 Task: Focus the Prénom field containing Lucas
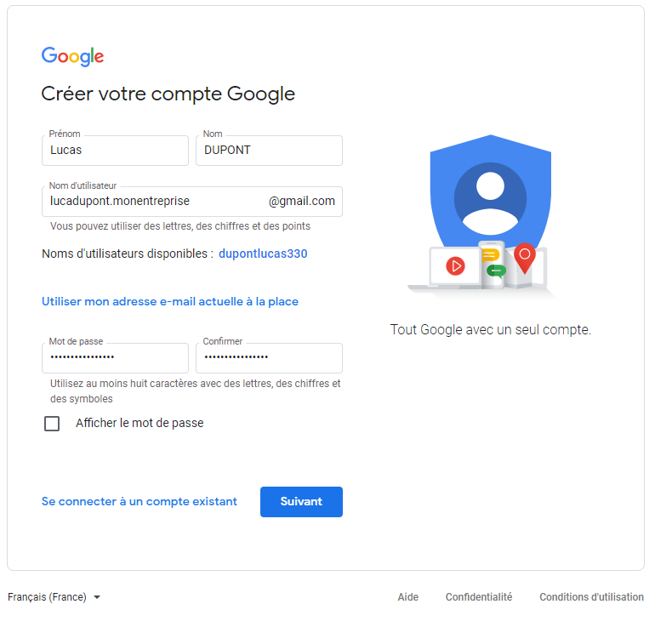tap(115, 151)
